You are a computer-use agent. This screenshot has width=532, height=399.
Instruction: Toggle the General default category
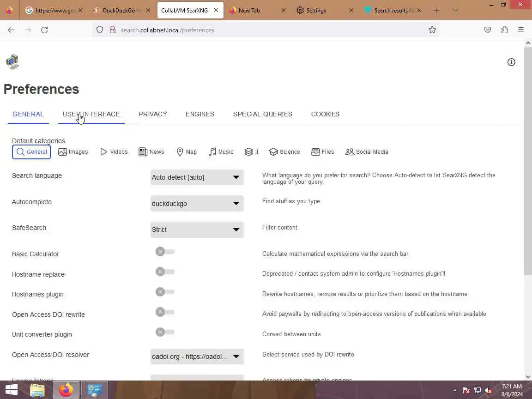(31, 151)
